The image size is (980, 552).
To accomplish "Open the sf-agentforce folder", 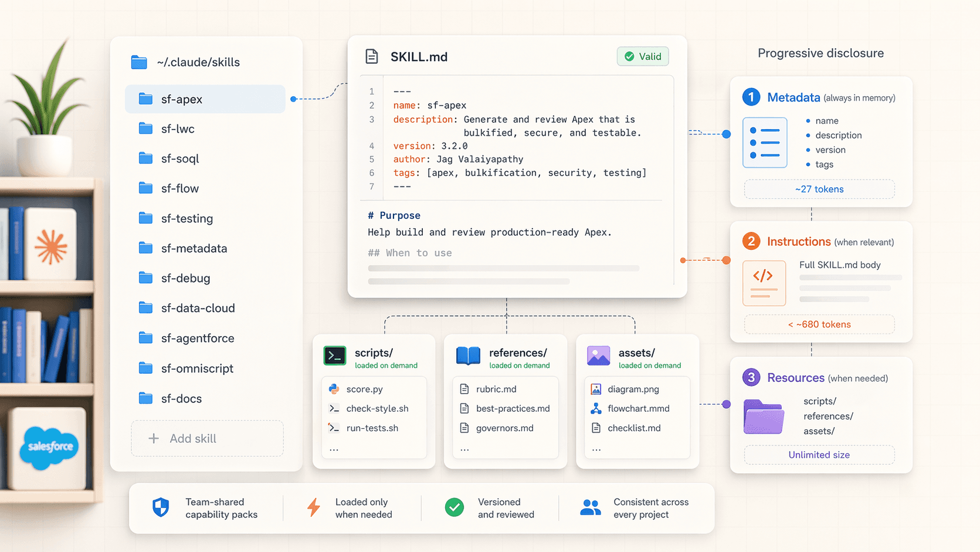I will coord(197,338).
